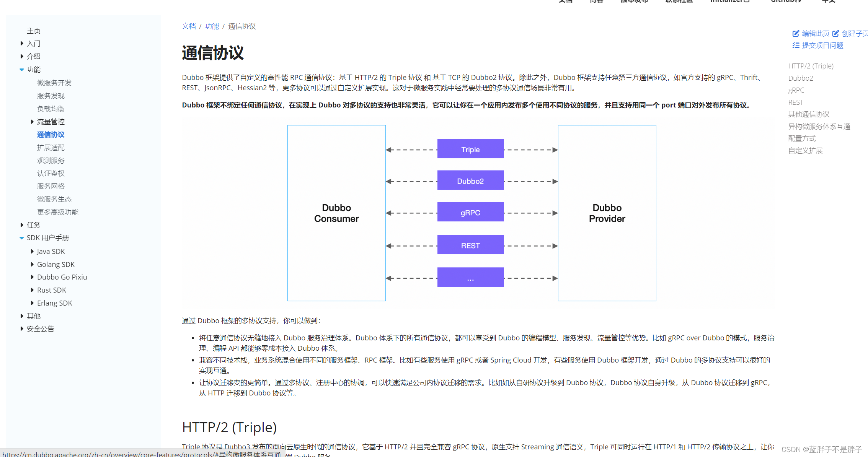Open the 微服务开发 page
Image resolution: width=868 pixels, height=457 pixels.
click(54, 83)
